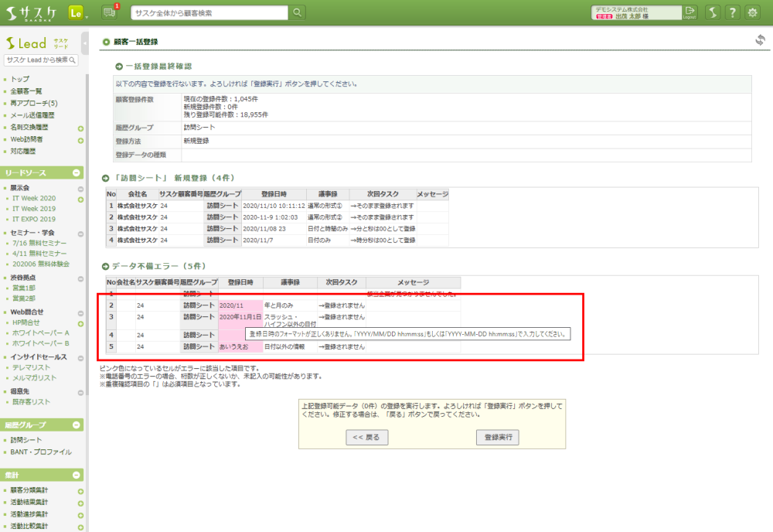This screenshot has width=773, height=532.
Task: Open 全顧客一覧 in the sidebar
Action: click(26, 91)
